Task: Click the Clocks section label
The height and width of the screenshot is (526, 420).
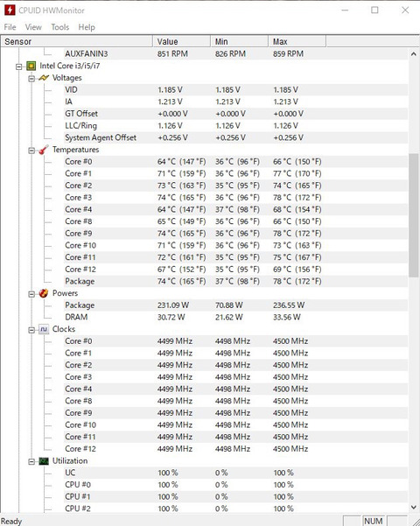Action: click(64, 329)
